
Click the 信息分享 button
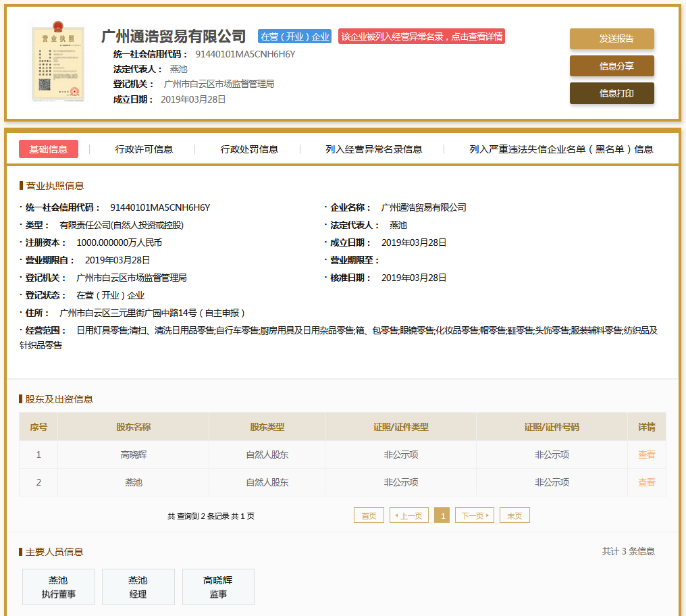(x=612, y=66)
